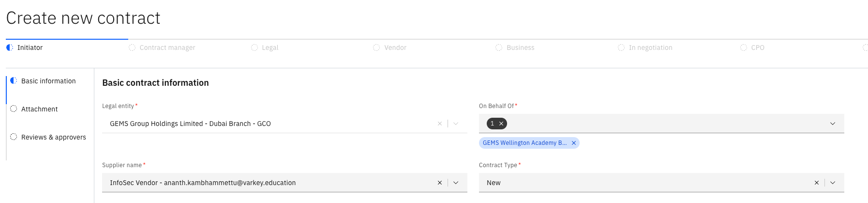Expand the Contract Type dropdown

point(833,183)
